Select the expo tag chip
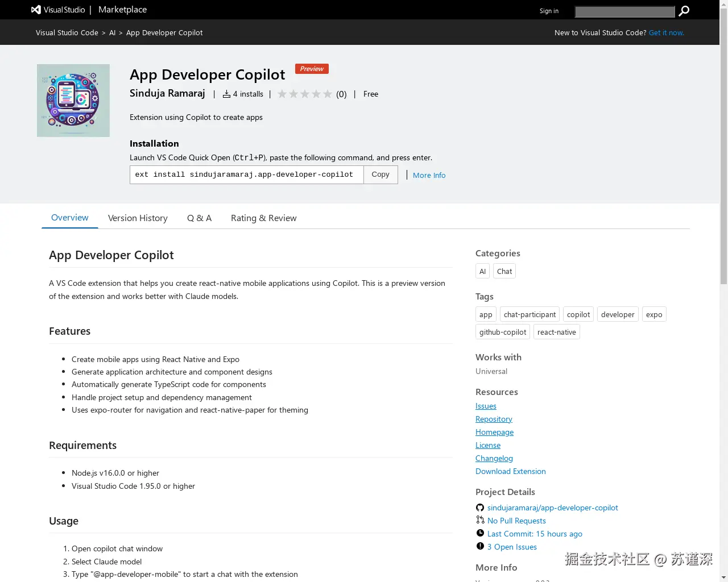728x582 pixels. tap(653, 314)
